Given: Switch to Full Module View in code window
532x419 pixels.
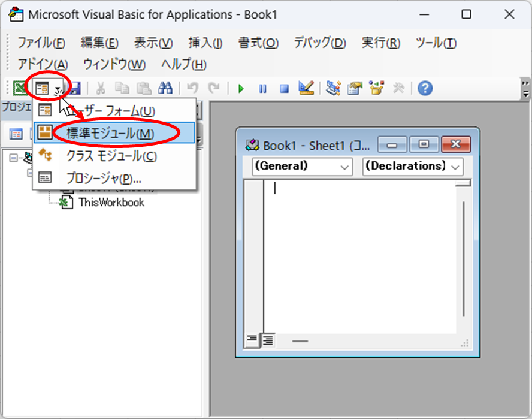Looking at the screenshot, I should (x=268, y=340).
